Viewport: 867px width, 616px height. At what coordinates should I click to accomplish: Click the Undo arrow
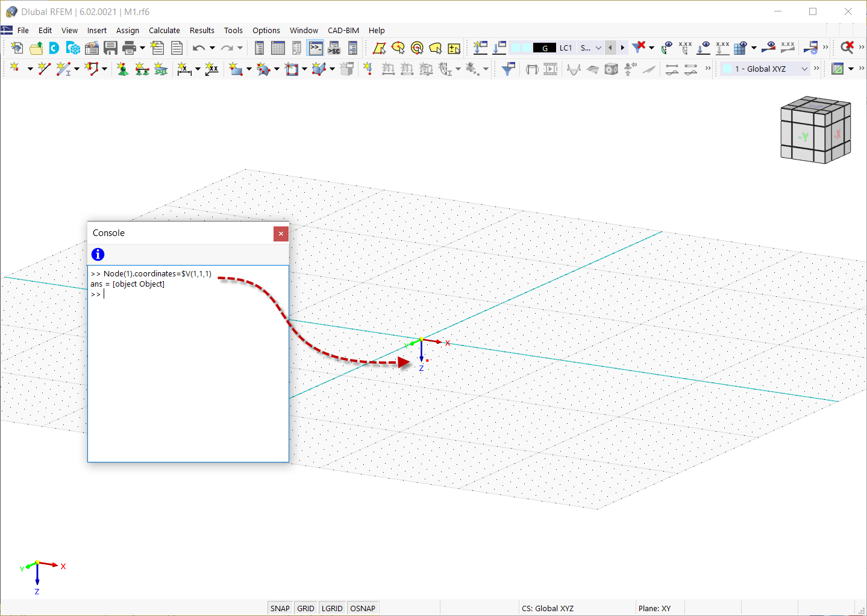[199, 48]
